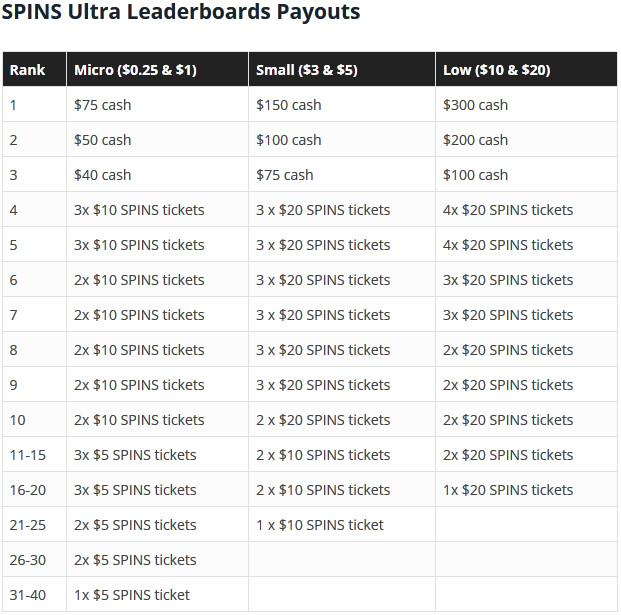Select the Small ($3 & $5) column header
Image resolution: width=621 pixels, height=615 pixels.
(342, 69)
